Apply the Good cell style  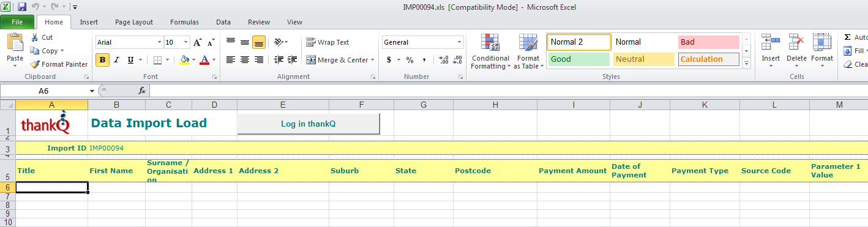[x=578, y=59]
